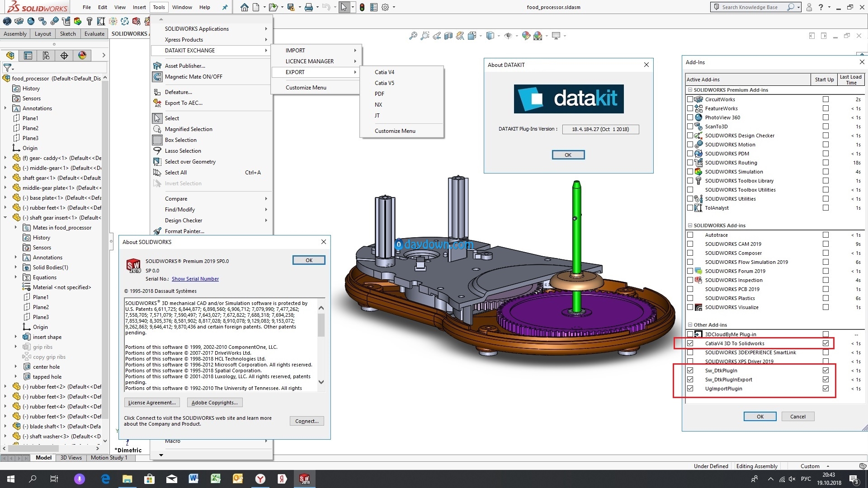The width and height of the screenshot is (868, 488).
Task: Click OK in the About DATAKIT dialog
Action: (x=568, y=155)
